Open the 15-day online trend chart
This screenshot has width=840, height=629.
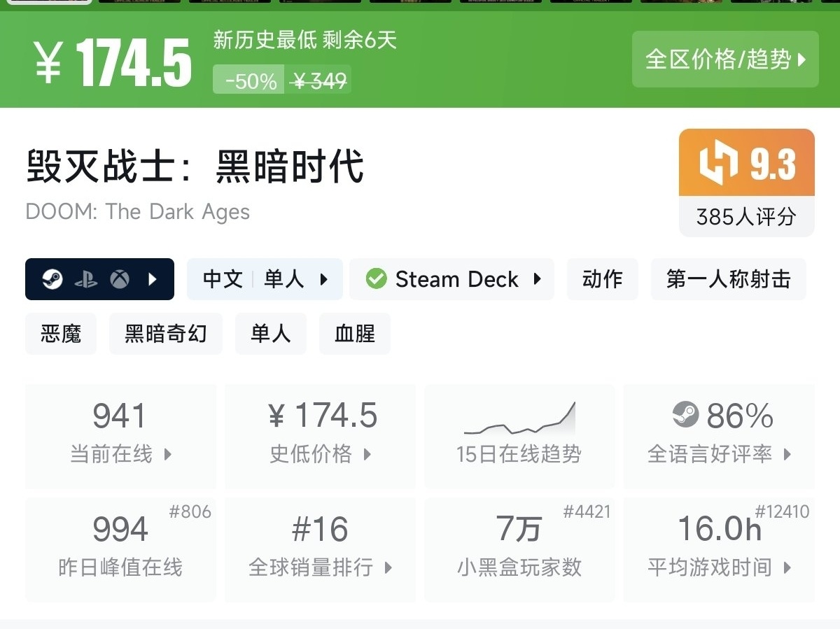point(519,435)
